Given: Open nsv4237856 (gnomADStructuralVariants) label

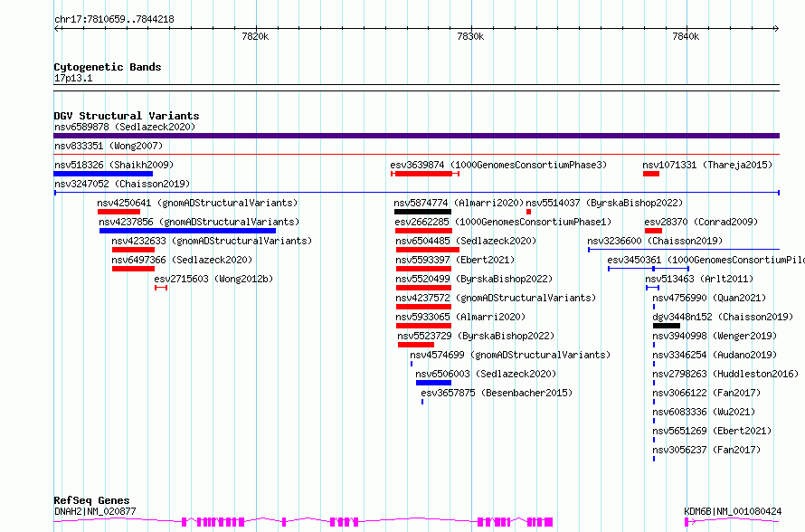Looking at the screenshot, I should 199,222.
